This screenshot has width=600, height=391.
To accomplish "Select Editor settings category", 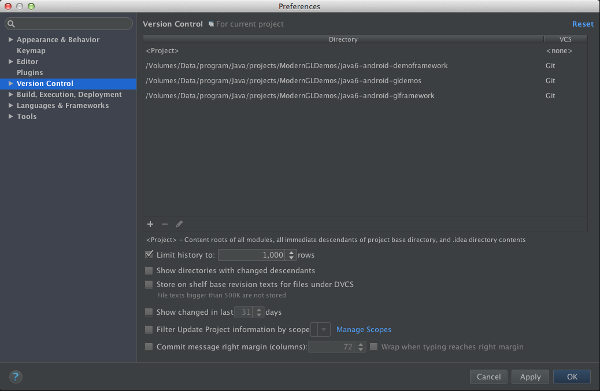I will (27, 61).
